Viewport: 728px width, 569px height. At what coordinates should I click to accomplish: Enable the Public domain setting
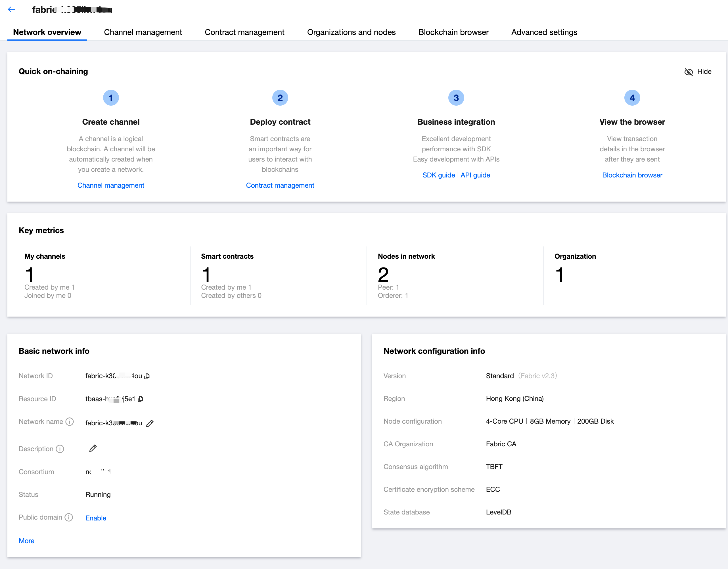point(96,518)
